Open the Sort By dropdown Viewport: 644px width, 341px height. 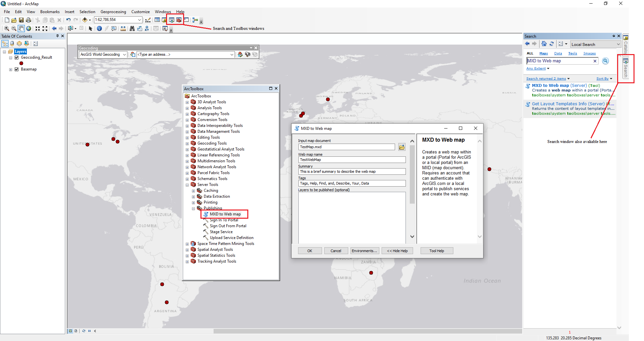click(x=604, y=79)
